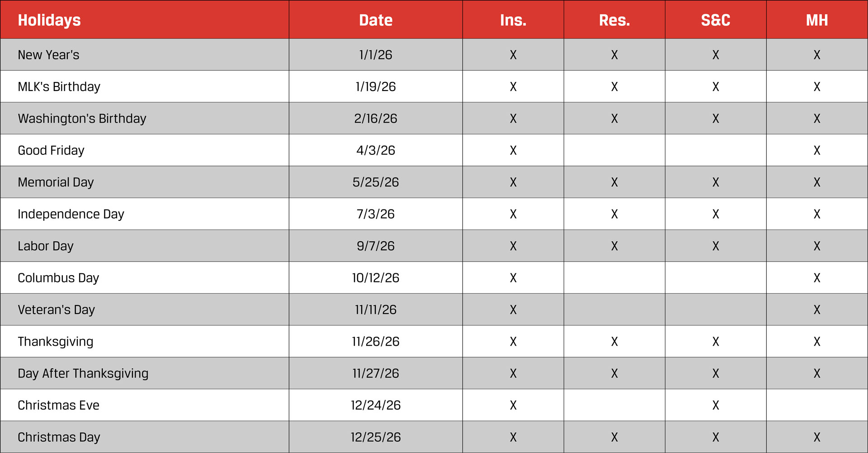Screen dimensions: 868x453
Task: Click Thanksgiving's X under Res.
Action: [x=614, y=342]
